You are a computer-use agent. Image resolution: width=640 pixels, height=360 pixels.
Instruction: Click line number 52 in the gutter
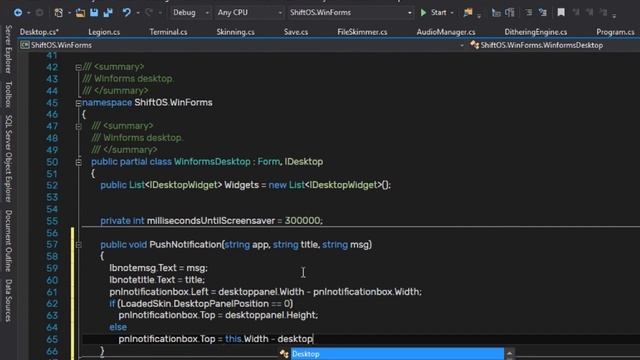click(52, 185)
